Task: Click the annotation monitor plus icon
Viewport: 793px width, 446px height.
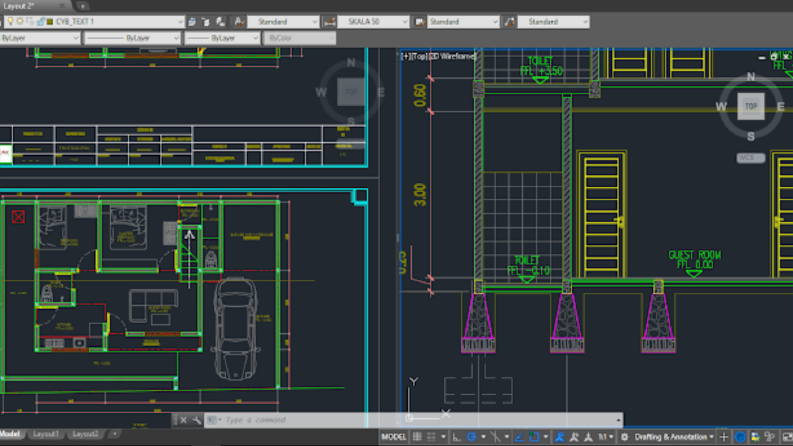Action: 724,437
